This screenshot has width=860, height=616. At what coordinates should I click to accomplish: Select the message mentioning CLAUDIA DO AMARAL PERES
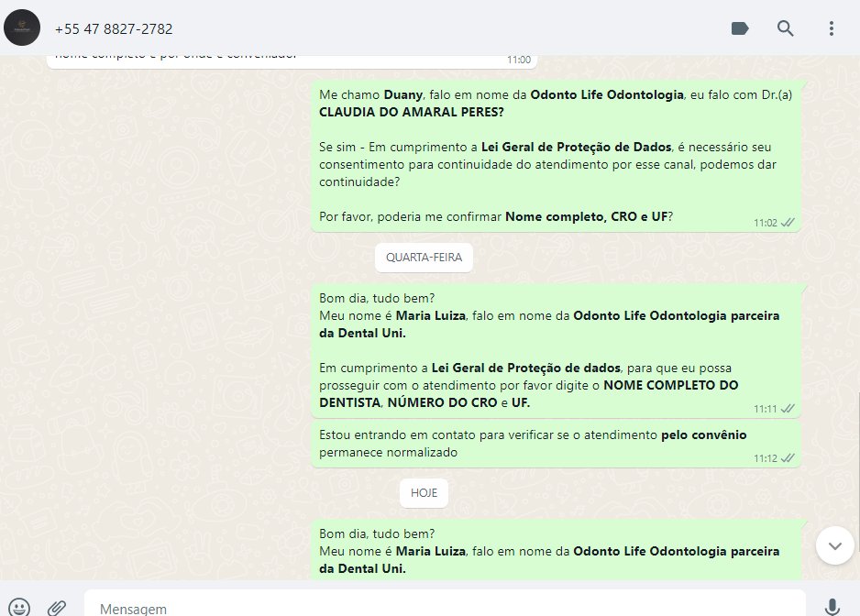557,156
